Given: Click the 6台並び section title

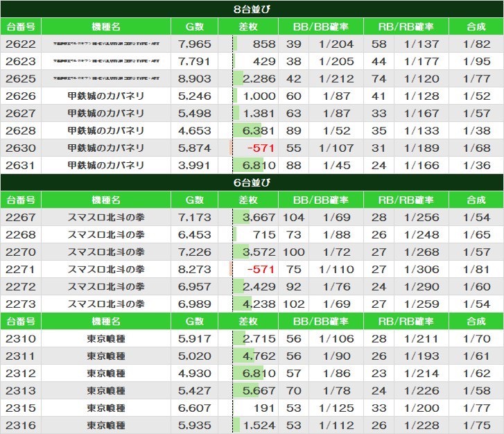Looking at the screenshot, I should tap(252, 182).
